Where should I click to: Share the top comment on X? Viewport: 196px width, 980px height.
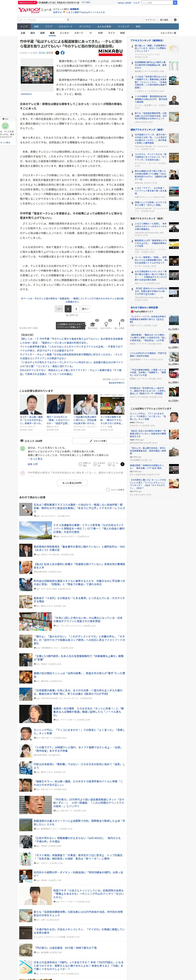(122, 464)
